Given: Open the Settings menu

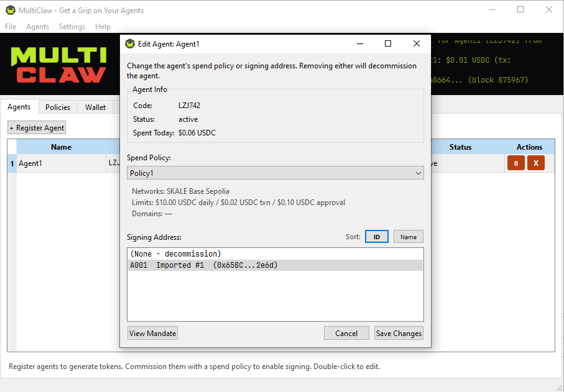Looking at the screenshot, I should pos(72,26).
